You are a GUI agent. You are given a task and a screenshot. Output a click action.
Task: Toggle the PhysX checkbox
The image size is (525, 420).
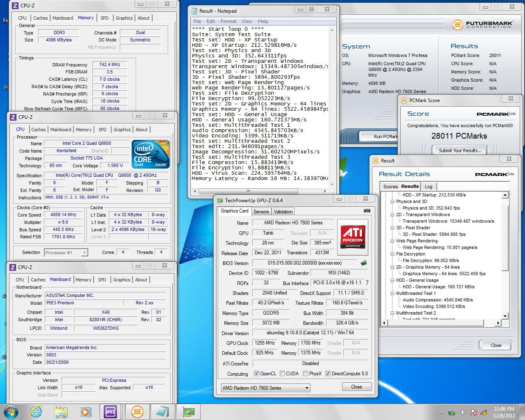click(305, 374)
